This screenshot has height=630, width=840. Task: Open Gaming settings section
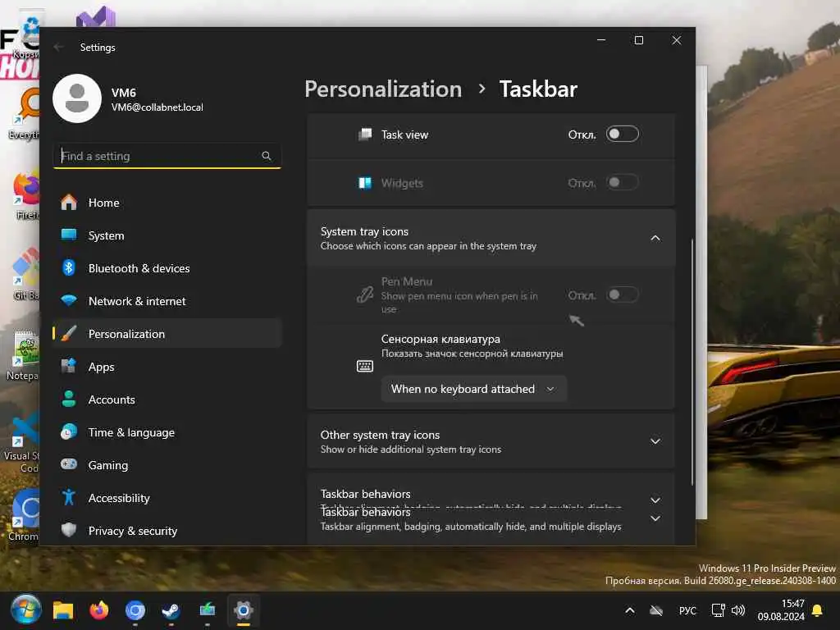(167, 465)
